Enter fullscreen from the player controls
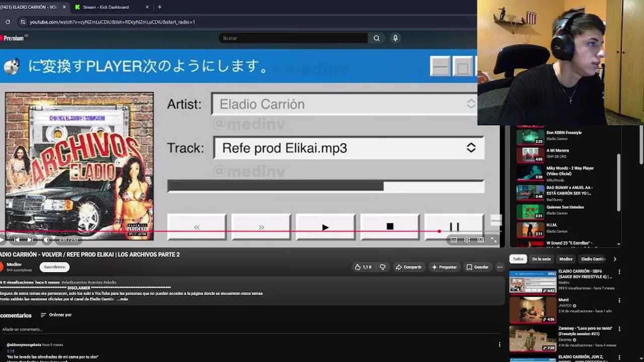The image size is (644, 362). 494,240
